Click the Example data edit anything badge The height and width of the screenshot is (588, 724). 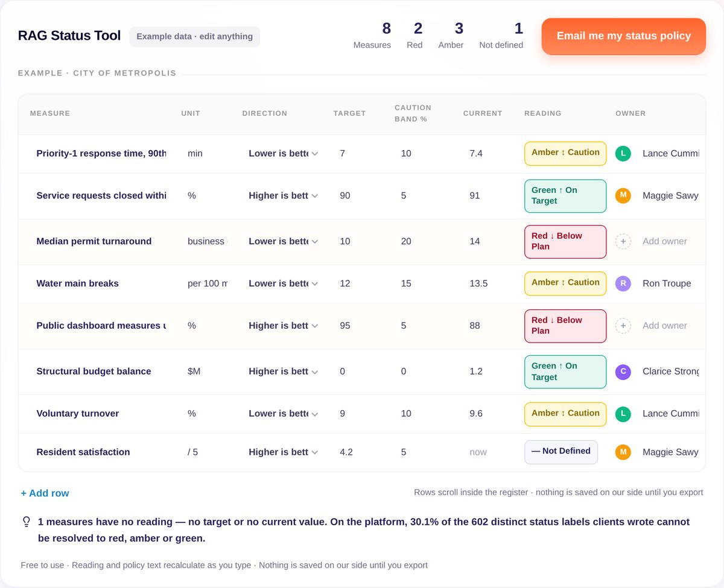pos(195,37)
